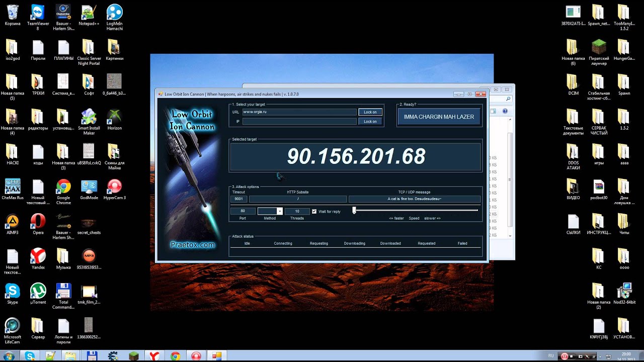Launch Opera browser shortcut
The height and width of the screenshot is (362, 644).
(38, 224)
